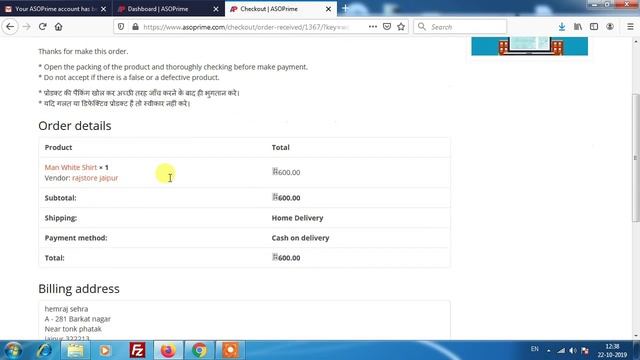The width and height of the screenshot is (640, 360).
Task: Click the banner image at top right
Action: (529, 46)
